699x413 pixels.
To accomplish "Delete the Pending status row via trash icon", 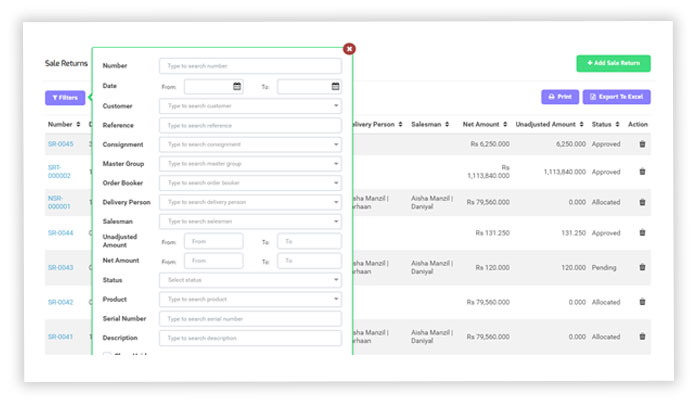I will [642, 268].
